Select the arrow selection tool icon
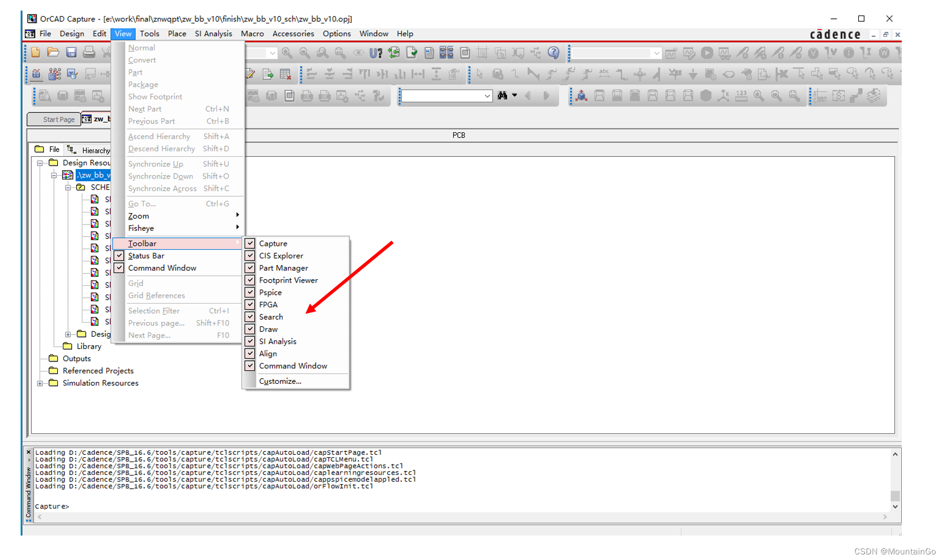 pos(478,73)
